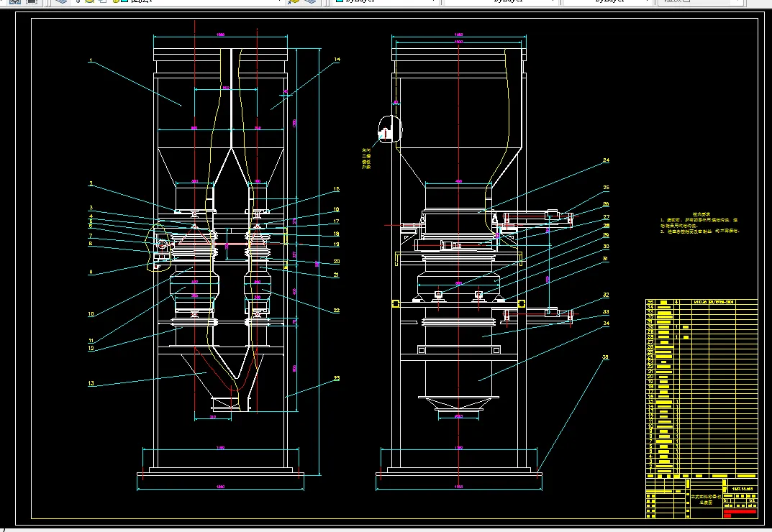Select part callout number 23 label

pos(336,378)
